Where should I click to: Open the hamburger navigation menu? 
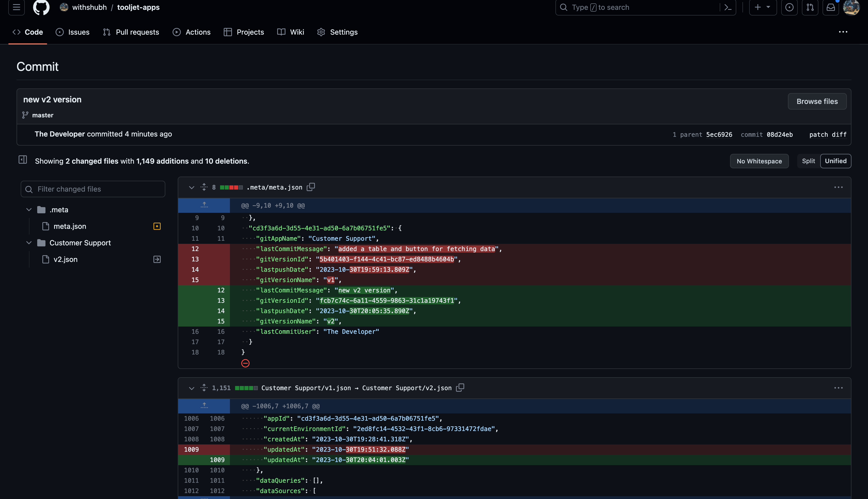[17, 7]
